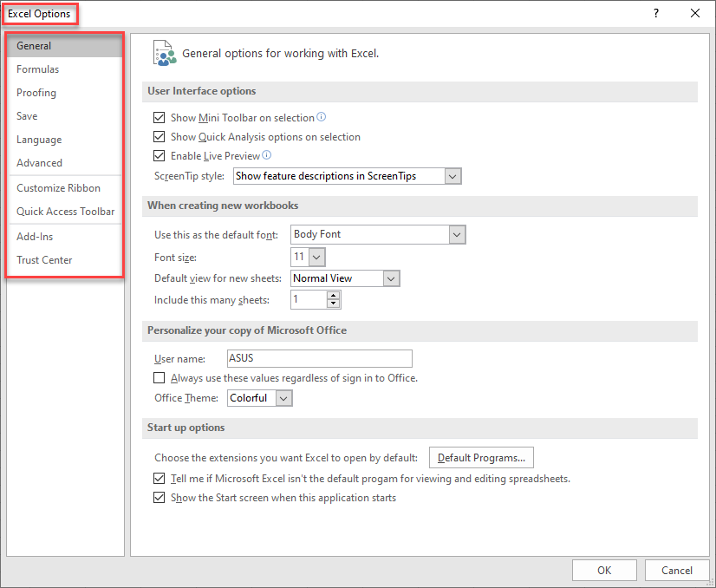Image resolution: width=716 pixels, height=588 pixels.
Task: Click the Cancel button
Action: [x=677, y=570]
